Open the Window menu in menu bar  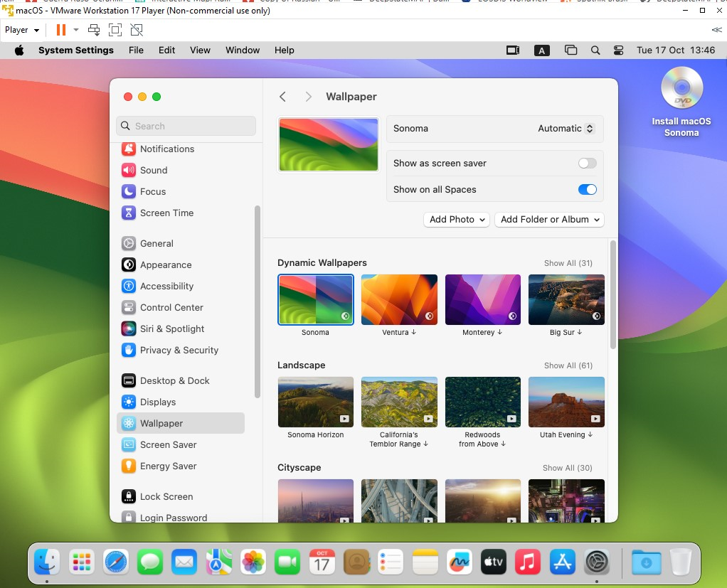tap(243, 50)
